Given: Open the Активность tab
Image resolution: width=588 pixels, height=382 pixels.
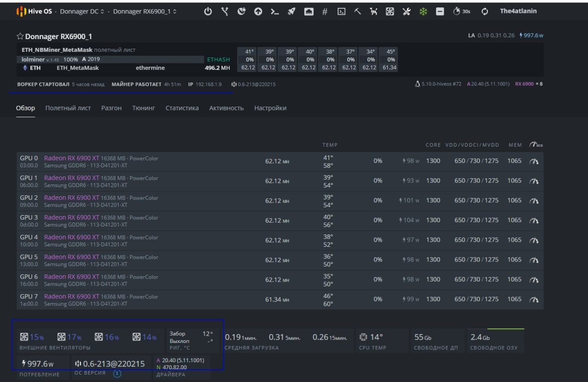Looking at the screenshot, I should [226, 108].
